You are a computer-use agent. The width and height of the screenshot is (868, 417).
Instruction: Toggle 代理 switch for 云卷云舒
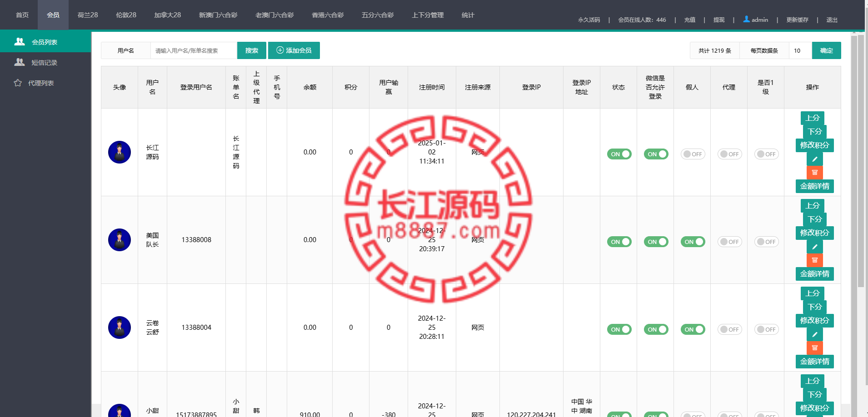point(729,329)
